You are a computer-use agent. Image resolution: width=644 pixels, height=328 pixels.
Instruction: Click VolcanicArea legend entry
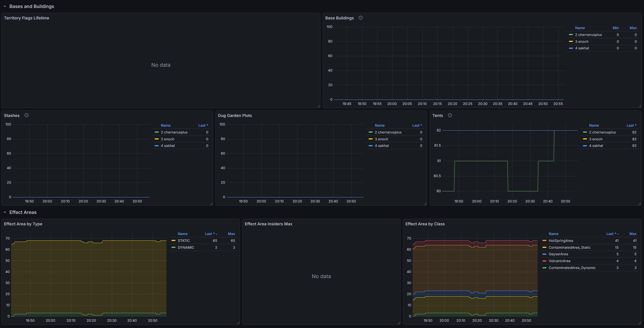click(559, 261)
